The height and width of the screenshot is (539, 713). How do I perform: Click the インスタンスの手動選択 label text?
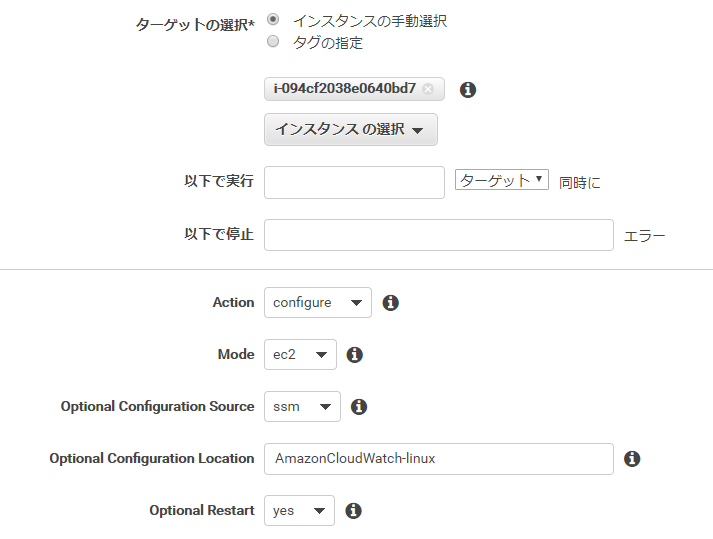(370, 21)
